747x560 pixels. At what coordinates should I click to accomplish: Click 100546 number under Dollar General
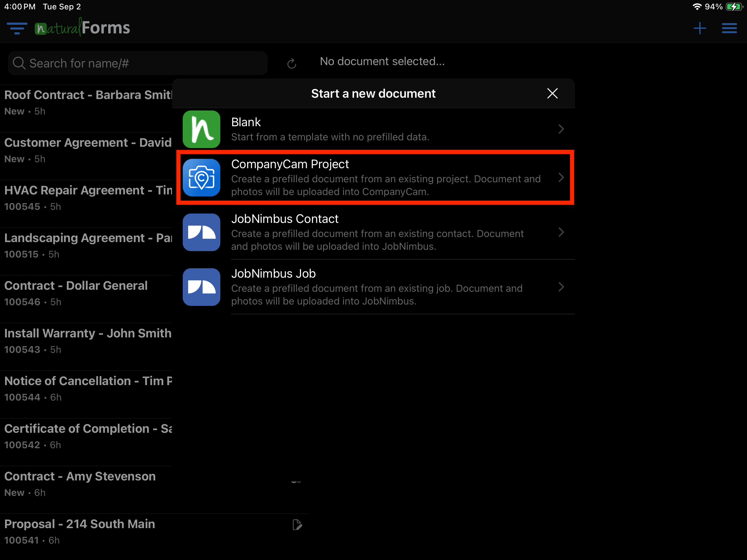[x=22, y=302]
